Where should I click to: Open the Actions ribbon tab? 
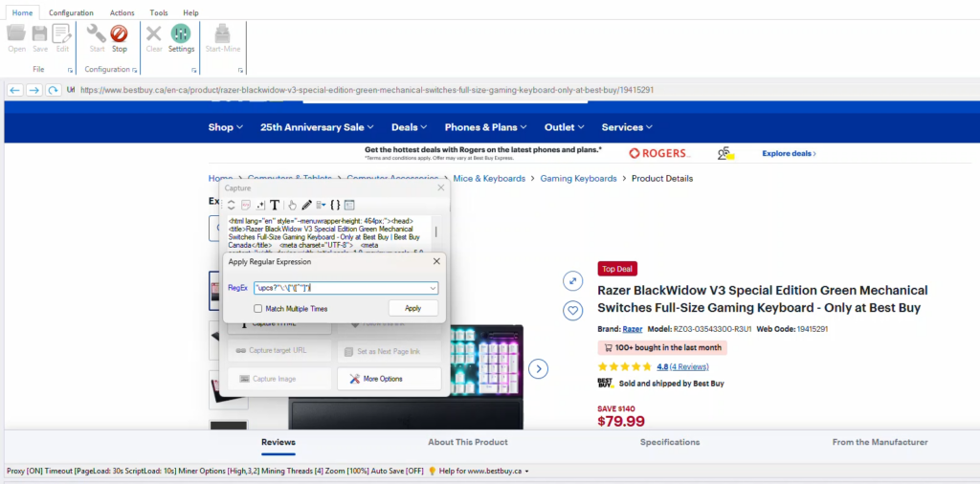[122, 12]
